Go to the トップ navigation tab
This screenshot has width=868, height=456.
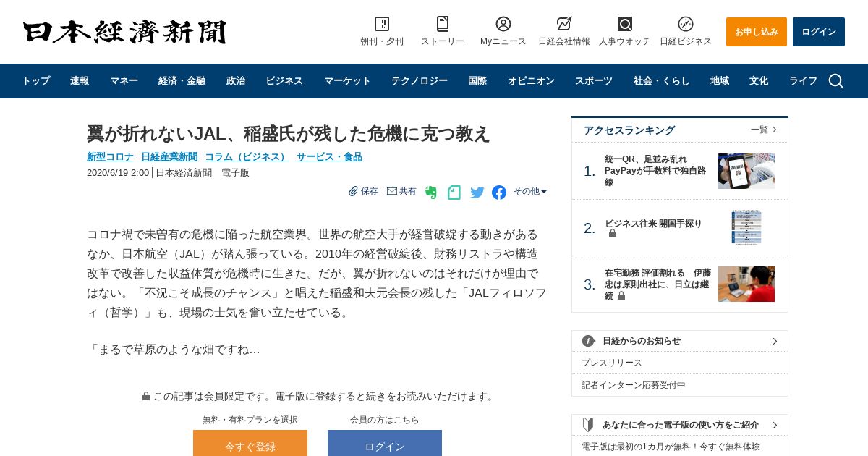pyautogui.click(x=36, y=81)
